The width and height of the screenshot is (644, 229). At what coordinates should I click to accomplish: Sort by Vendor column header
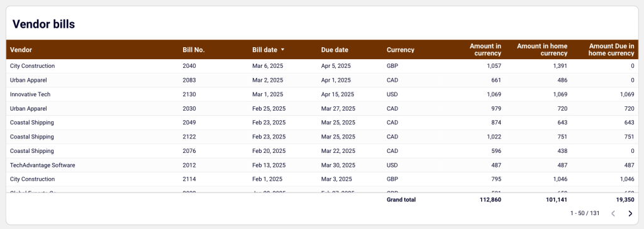21,50
